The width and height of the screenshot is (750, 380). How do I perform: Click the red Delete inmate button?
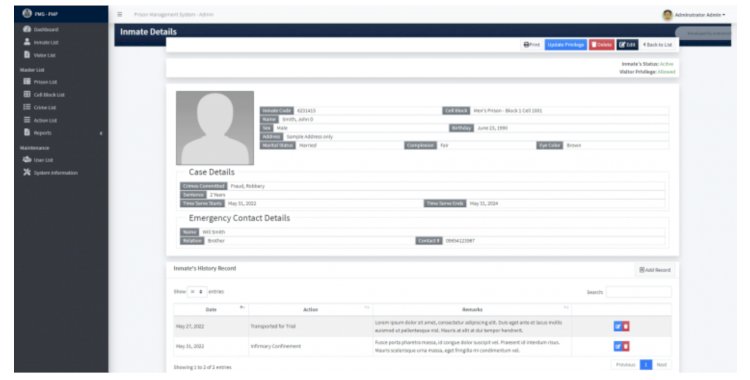click(602, 45)
